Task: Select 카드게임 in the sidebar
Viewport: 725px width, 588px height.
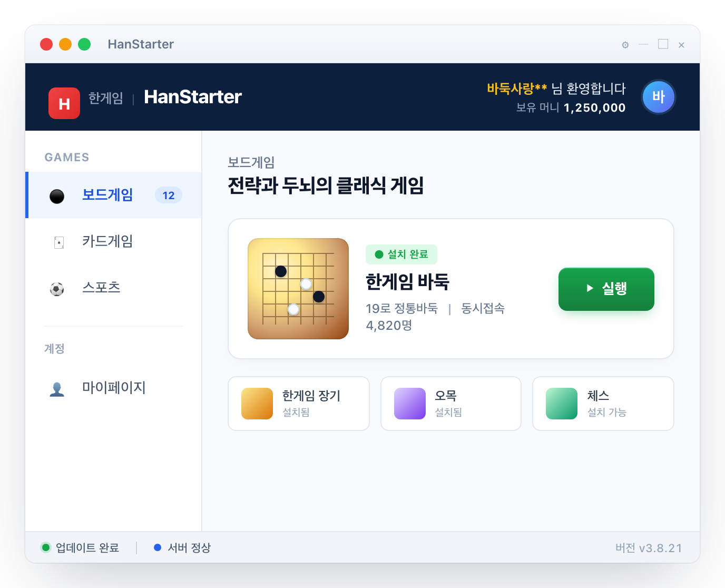Action: pos(114,241)
